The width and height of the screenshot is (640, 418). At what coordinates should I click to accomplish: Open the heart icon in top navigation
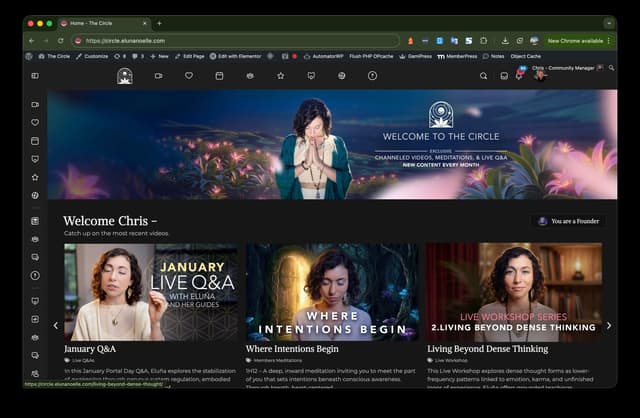(189, 76)
